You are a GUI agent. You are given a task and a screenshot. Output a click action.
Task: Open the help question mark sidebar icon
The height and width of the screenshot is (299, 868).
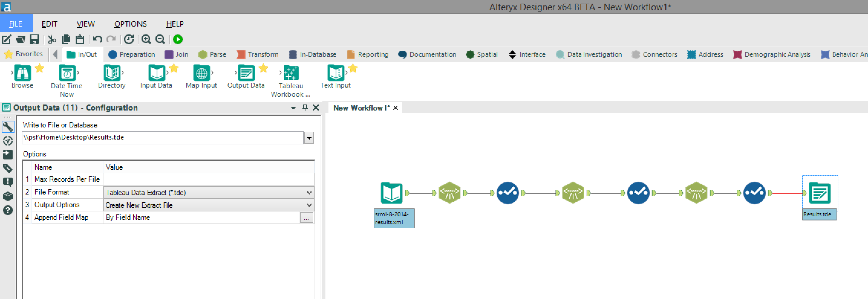pyautogui.click(x=8, y=210)
